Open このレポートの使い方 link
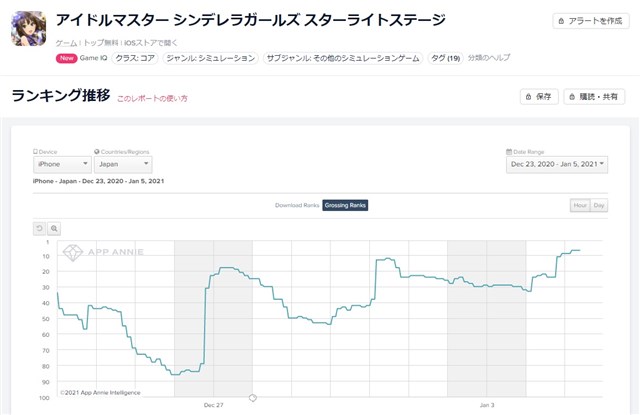 pos(152,99)
